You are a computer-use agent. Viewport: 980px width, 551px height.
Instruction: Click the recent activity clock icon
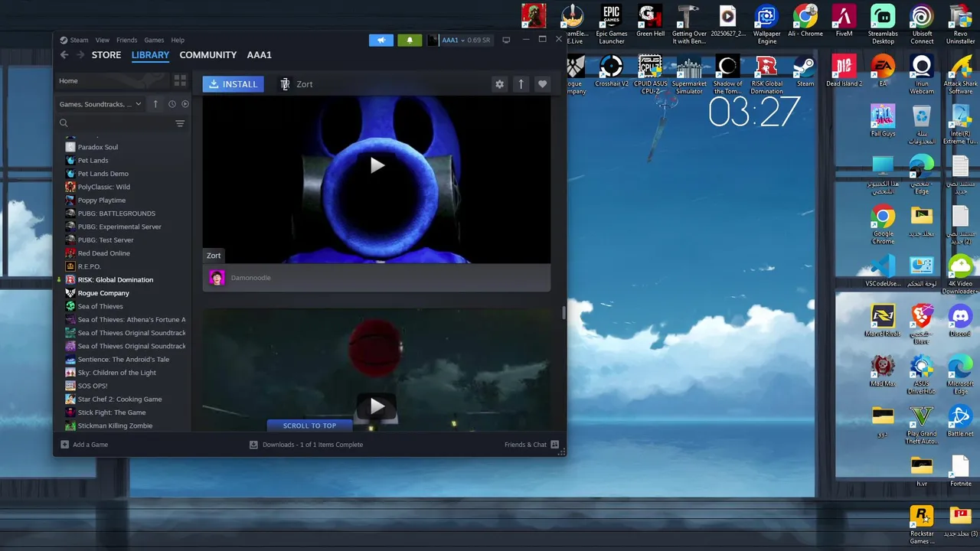(172, 104)
